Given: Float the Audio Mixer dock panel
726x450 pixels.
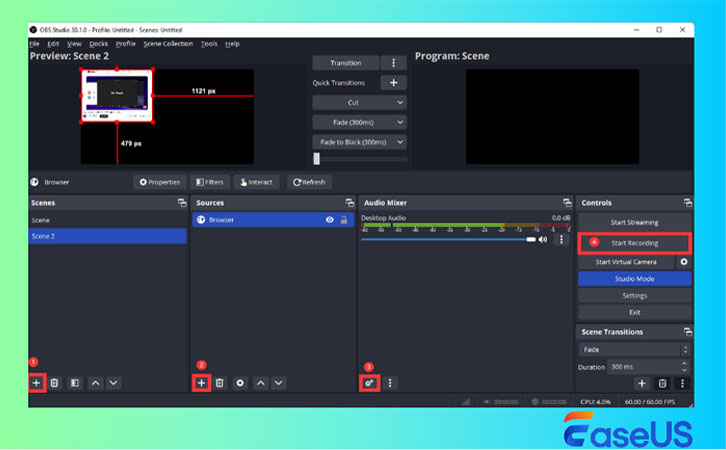Looking at the screenshot, I should (x=567, y=203).
